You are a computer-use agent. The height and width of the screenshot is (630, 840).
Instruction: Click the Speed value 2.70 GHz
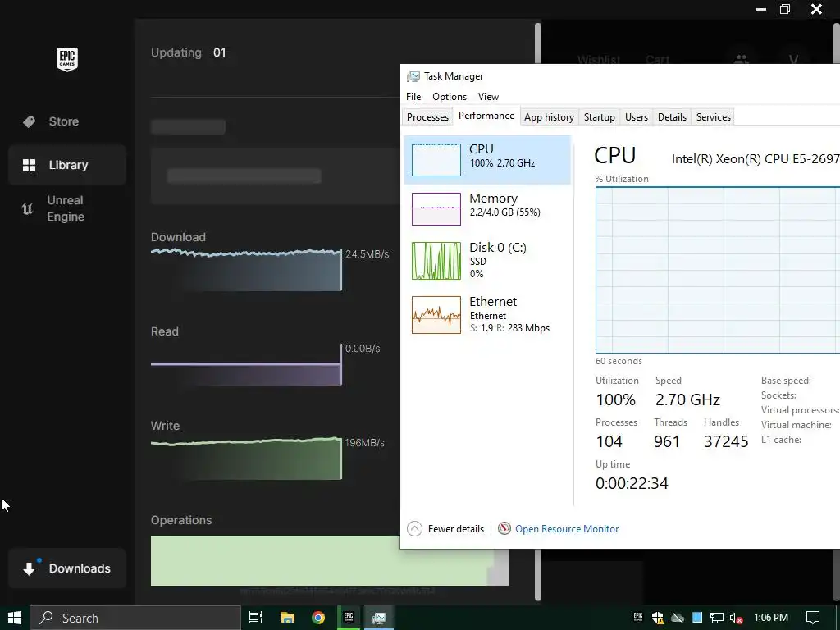[x=688, y=399]
